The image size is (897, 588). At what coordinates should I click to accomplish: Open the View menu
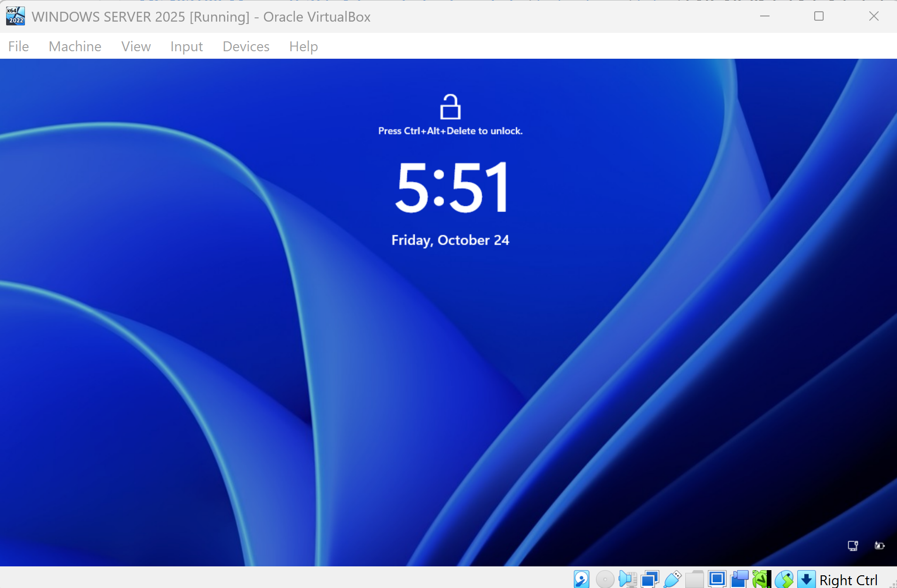point(136,46)
